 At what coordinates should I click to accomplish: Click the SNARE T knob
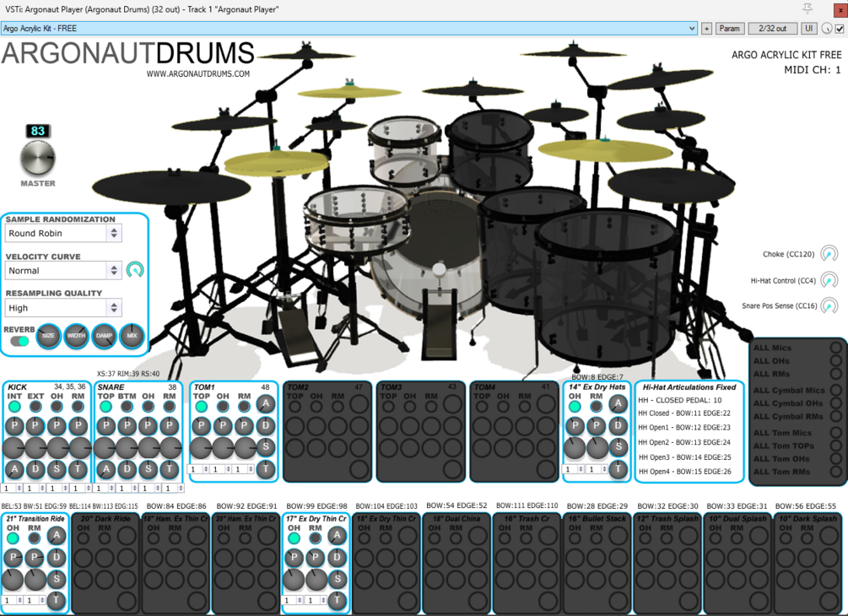click(x=170, y=469)
